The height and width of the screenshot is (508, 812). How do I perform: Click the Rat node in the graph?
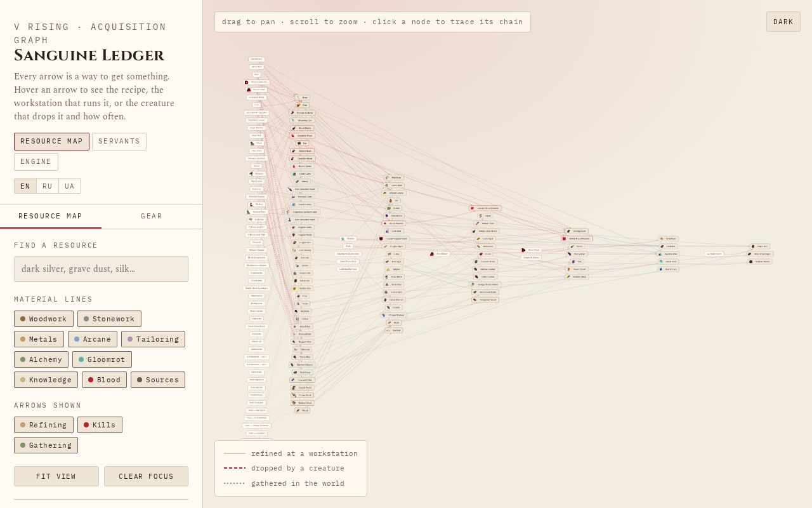[302, 144]
